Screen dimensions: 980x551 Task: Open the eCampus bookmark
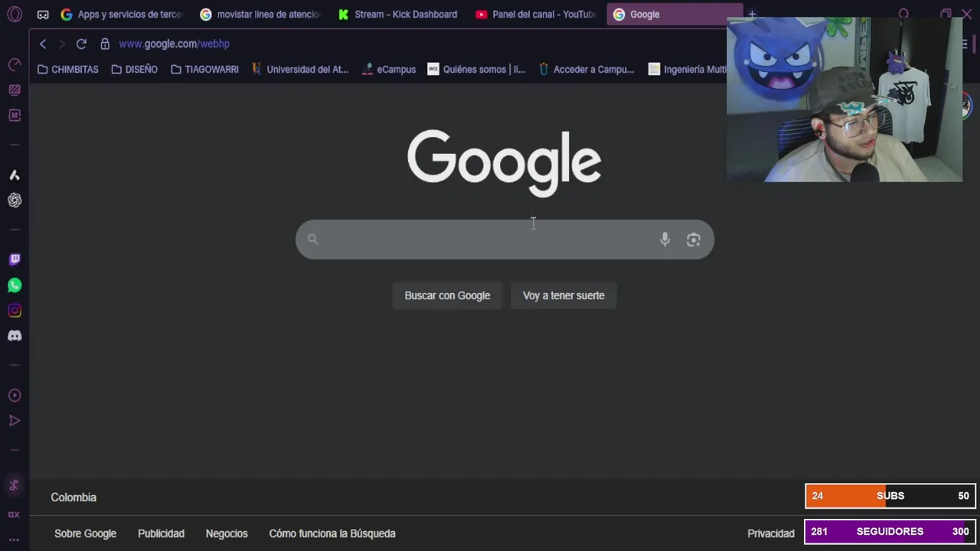click(x=389, y=69)
